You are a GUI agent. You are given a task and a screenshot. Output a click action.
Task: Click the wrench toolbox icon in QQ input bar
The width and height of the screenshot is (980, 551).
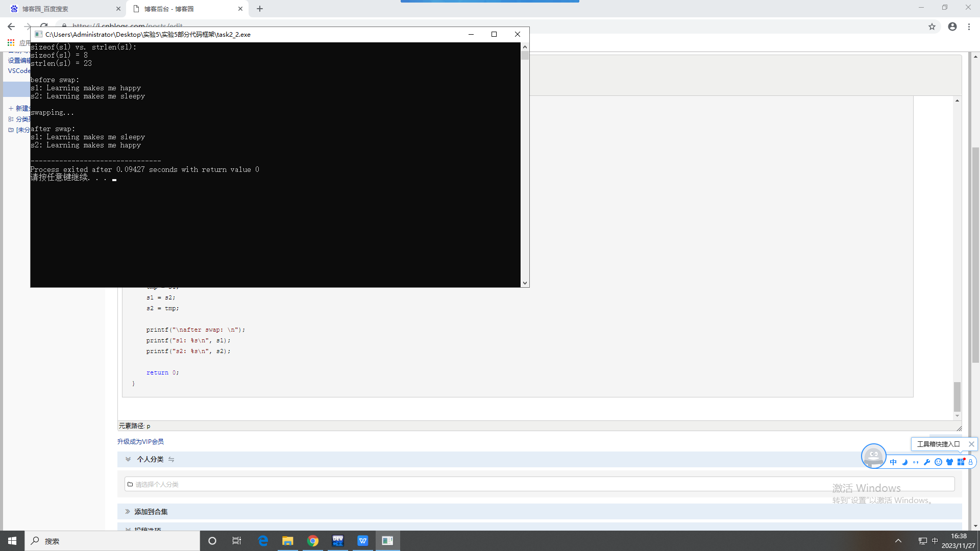click(927, 462)
